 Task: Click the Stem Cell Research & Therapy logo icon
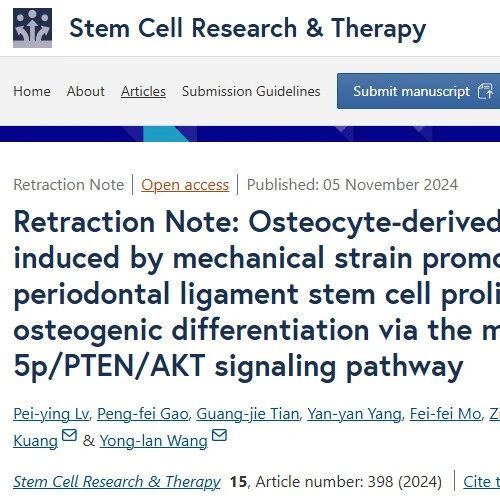32,28
